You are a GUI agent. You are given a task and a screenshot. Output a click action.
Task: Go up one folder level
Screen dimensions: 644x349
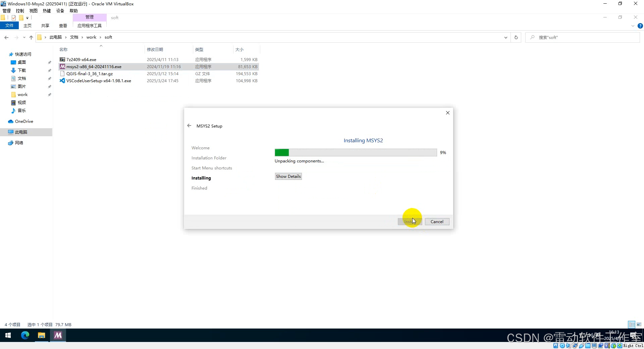(x=31, y=37)
